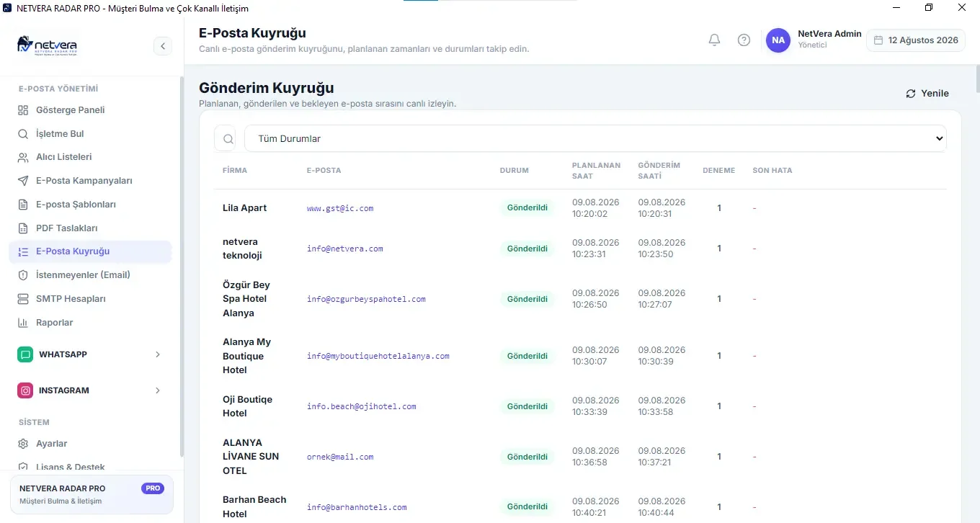Click the NA user avatar

click(x=778, y=40)
